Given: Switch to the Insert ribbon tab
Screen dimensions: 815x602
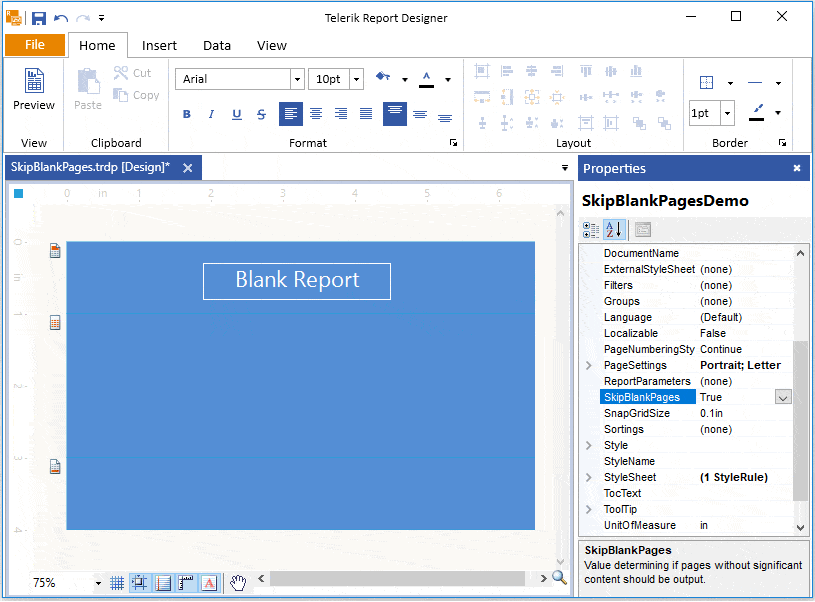Looking at the screenshot, I should pyautogui.click(x=159, y=46).
